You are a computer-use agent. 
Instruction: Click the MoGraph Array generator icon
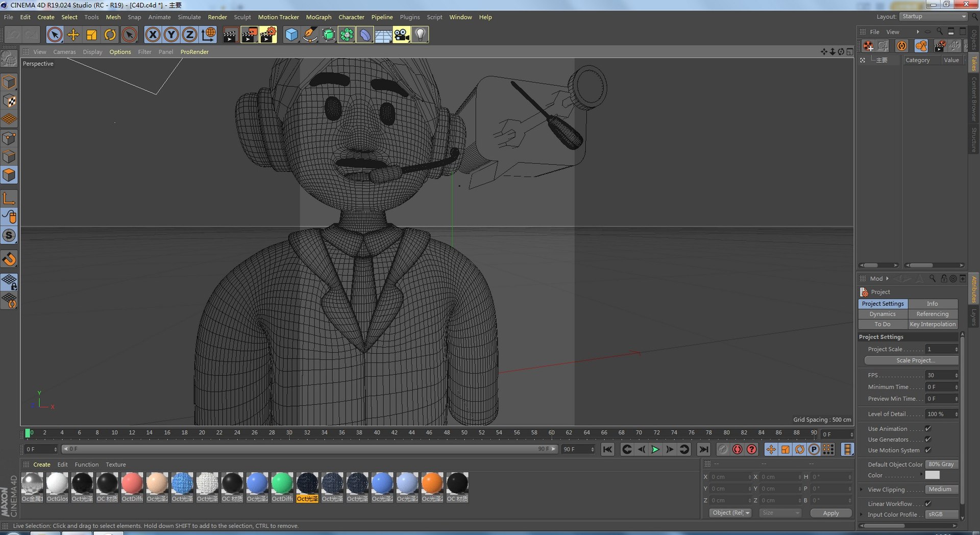[347, 35]
